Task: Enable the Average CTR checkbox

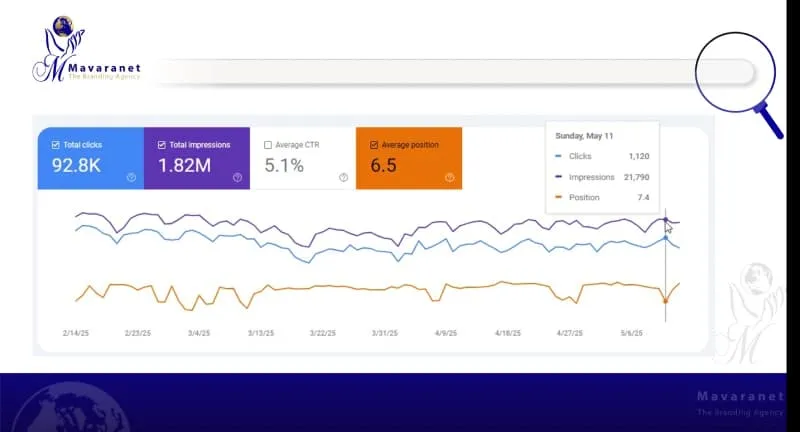Action: pos(268,145)
